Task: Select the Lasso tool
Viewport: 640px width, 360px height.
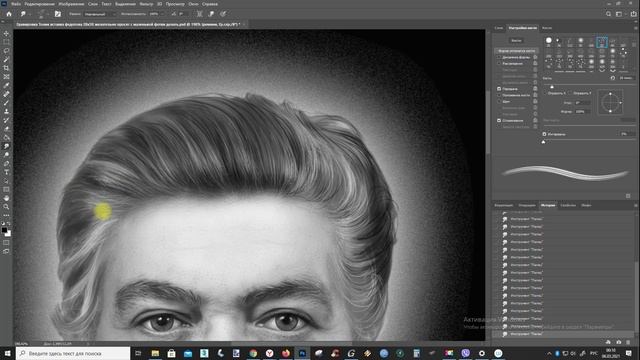Action: point(6,51)
